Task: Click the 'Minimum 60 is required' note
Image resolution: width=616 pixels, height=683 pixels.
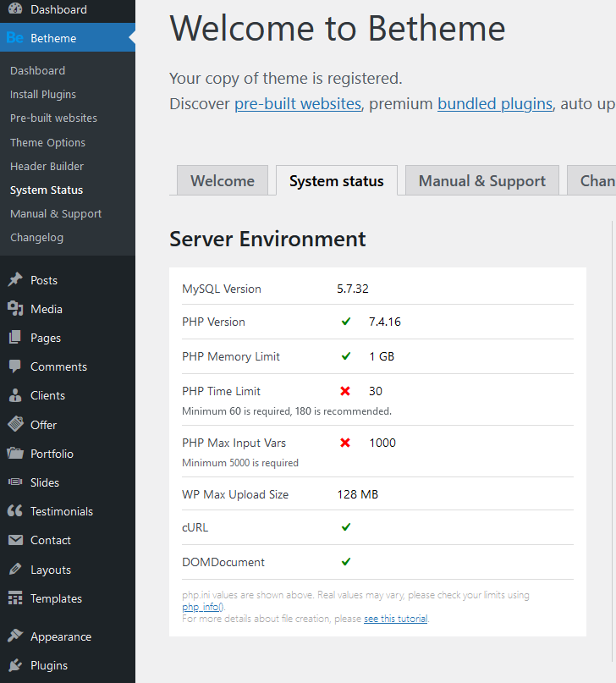Action: pyautogui.click(x=287, y=410)
